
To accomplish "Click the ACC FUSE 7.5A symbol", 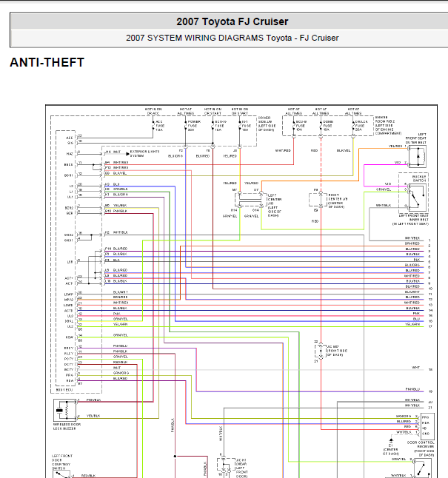I will 153,126.
